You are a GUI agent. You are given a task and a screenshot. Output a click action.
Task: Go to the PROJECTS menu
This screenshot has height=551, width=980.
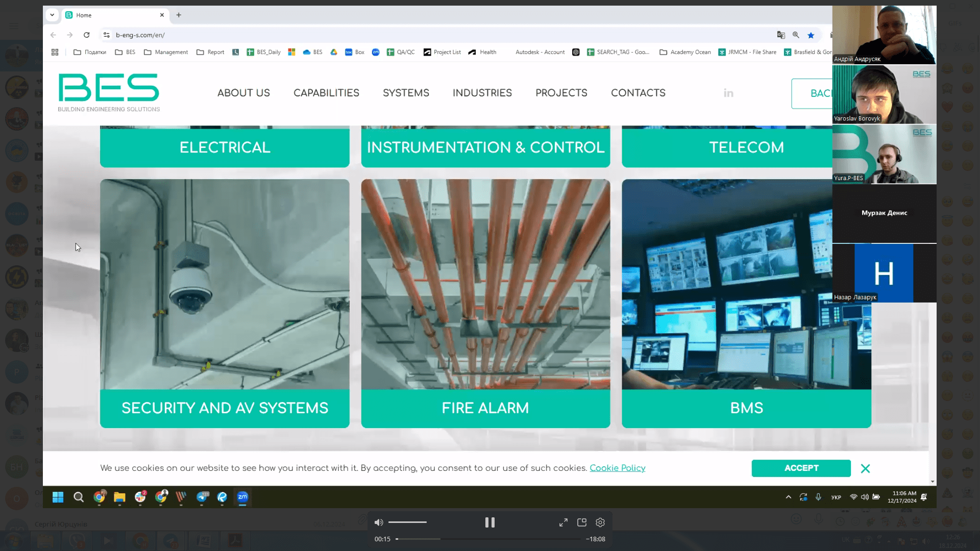point(561,93)
